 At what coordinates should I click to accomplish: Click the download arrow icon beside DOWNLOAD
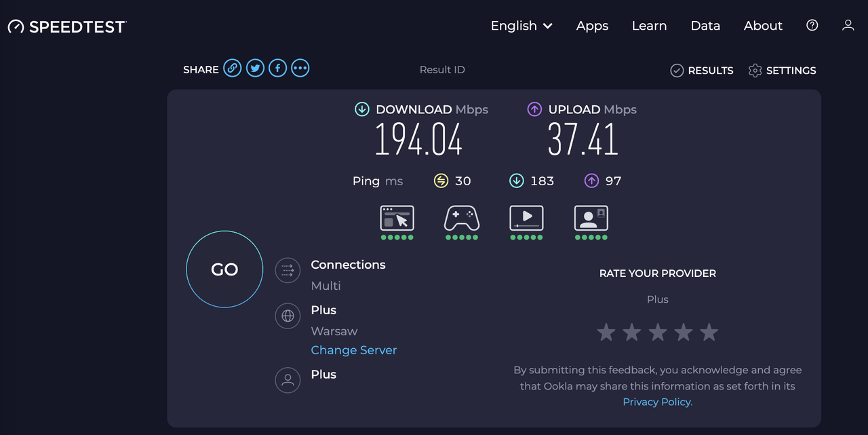tap(362, 109)
